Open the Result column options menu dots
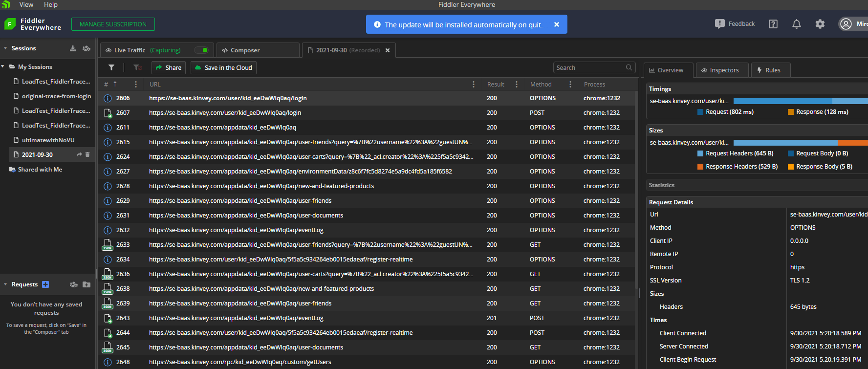This screenshot has width=868, height=369. coord(517,84)
